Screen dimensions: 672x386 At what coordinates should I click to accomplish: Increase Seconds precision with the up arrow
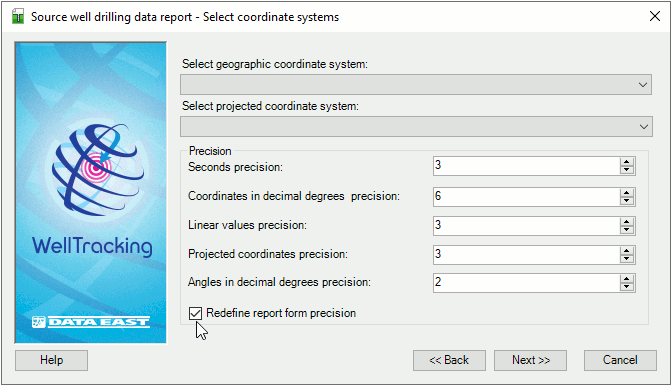(627, 162)
